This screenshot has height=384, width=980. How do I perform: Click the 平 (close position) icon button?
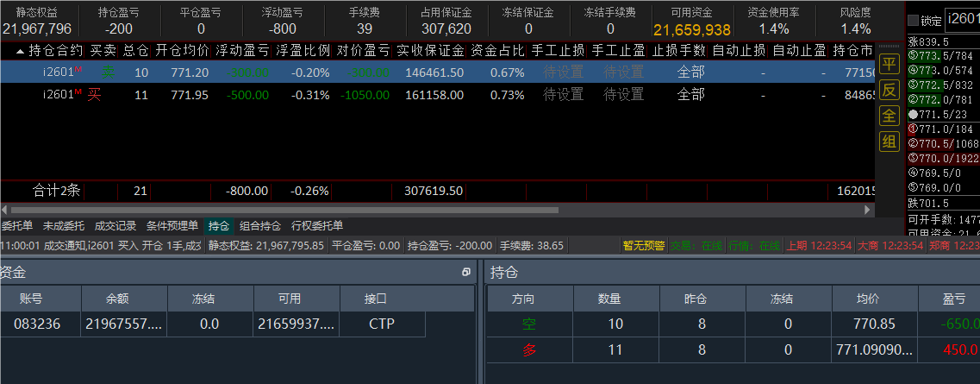tap(889, 64)
